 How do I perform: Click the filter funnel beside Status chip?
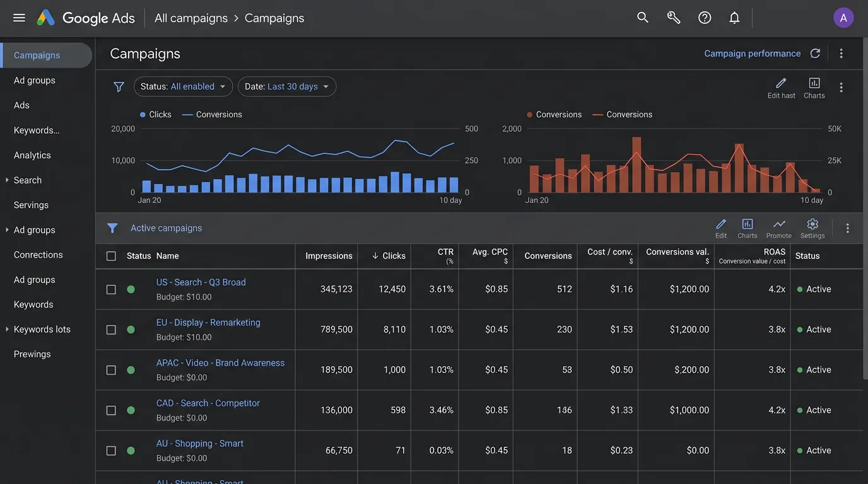coord(119,87)
